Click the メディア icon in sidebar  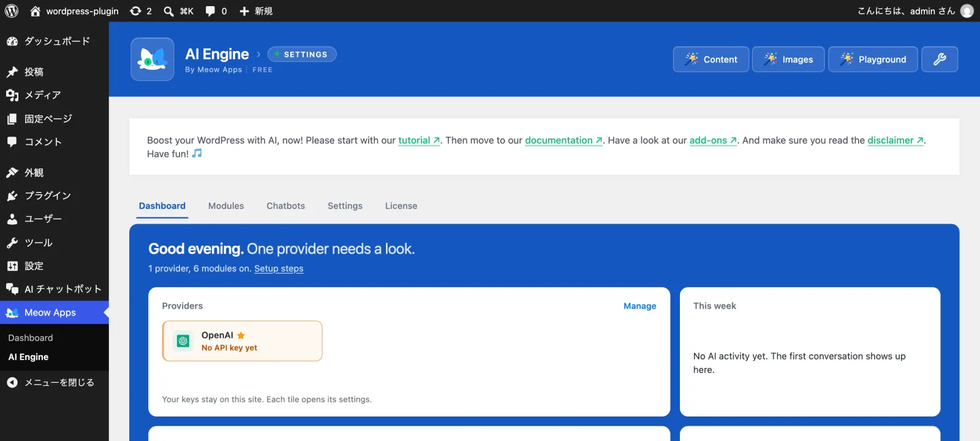(12, 95)
